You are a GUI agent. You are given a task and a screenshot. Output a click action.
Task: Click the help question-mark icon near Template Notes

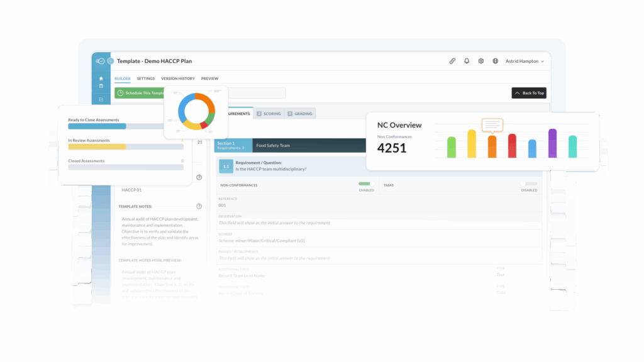coord(199,206)
